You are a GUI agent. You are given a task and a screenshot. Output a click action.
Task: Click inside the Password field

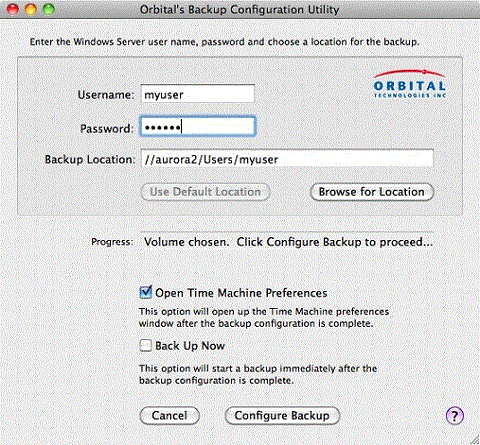198,126
